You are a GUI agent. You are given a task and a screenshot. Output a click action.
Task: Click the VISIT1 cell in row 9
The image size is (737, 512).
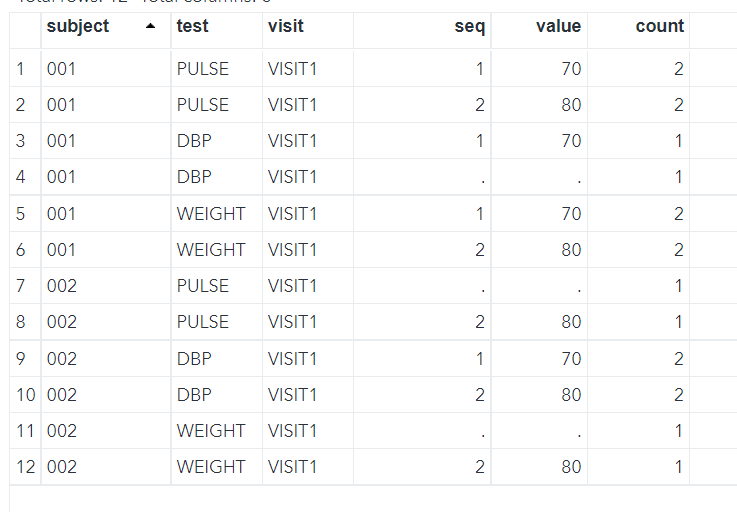[x=292, y=358]
